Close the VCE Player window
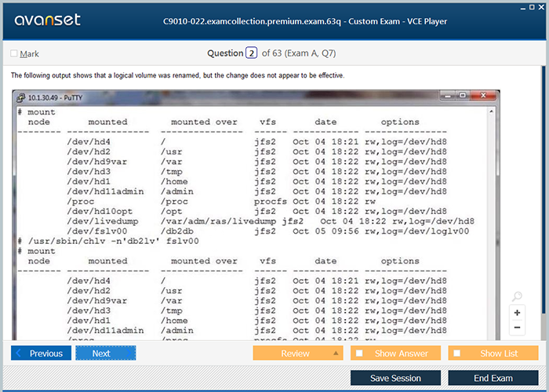Screen dimensions: 549x392 [x=540, y=5]
